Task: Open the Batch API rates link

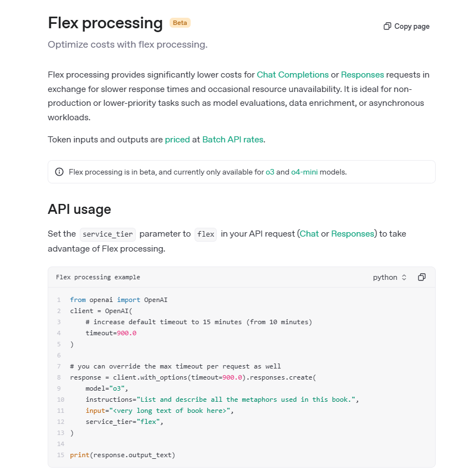Action: 232,139
